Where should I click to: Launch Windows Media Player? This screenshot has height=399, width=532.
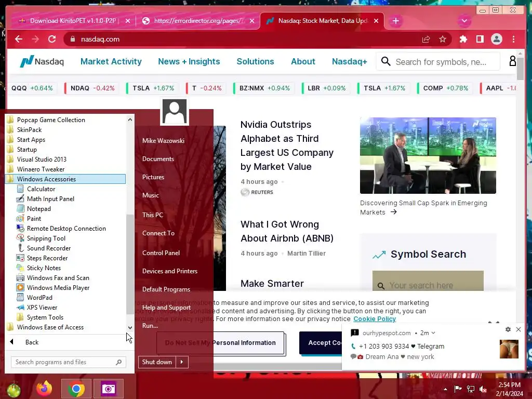pyautogui.click(x=58, y=287)
